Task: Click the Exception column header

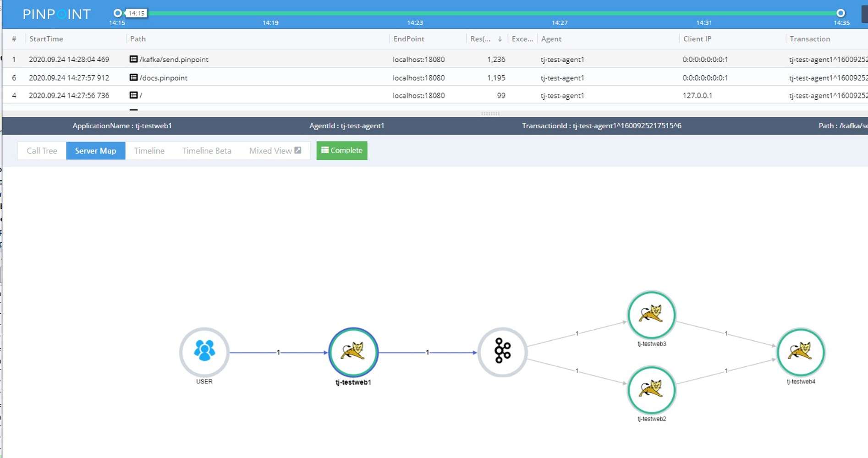Action: (x=522, y=39)
